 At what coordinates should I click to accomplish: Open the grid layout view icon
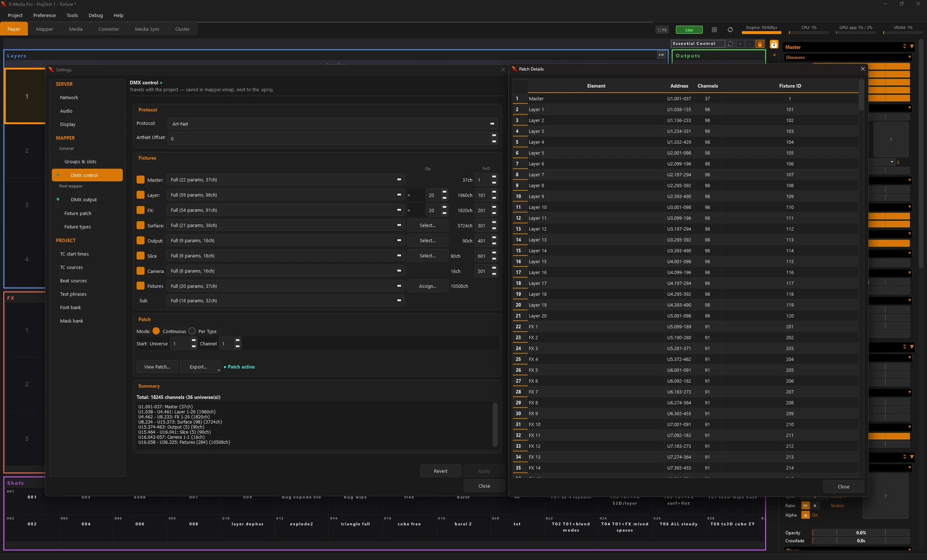click(x=714, y=30)
